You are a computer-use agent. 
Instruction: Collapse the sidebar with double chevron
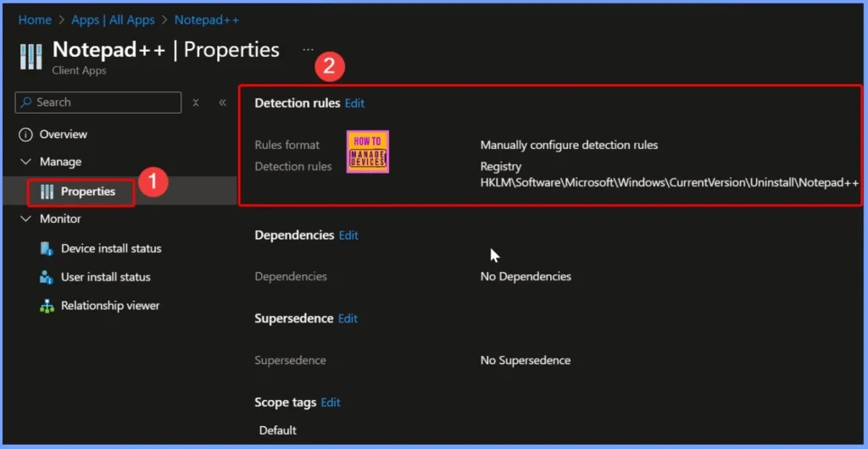pos(223,103)
